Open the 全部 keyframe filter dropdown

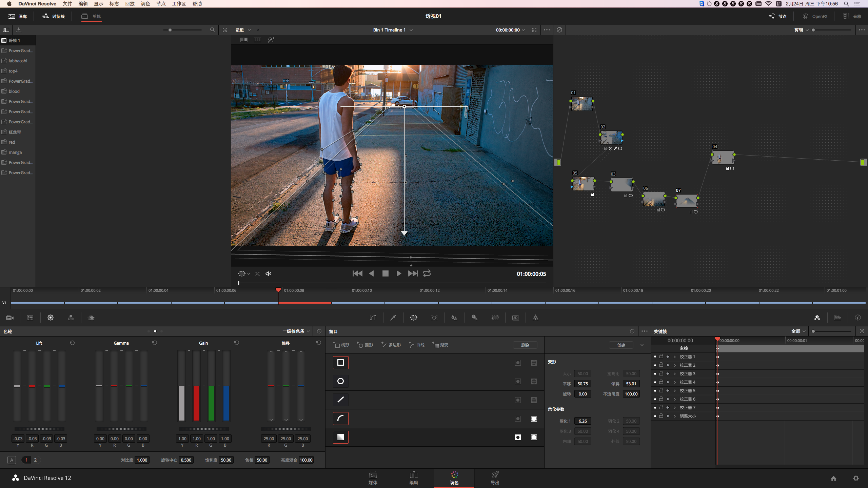798,331
